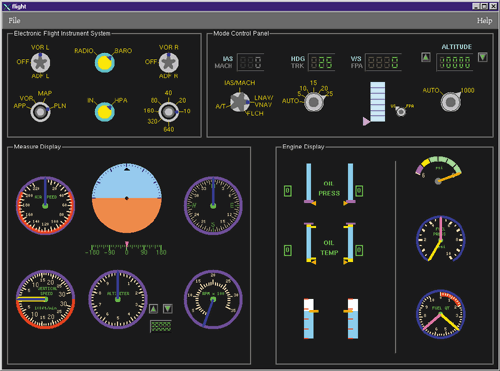This screenshot has height=371, width=500.
Task: Open the Help menu
Action: [484, 21]
